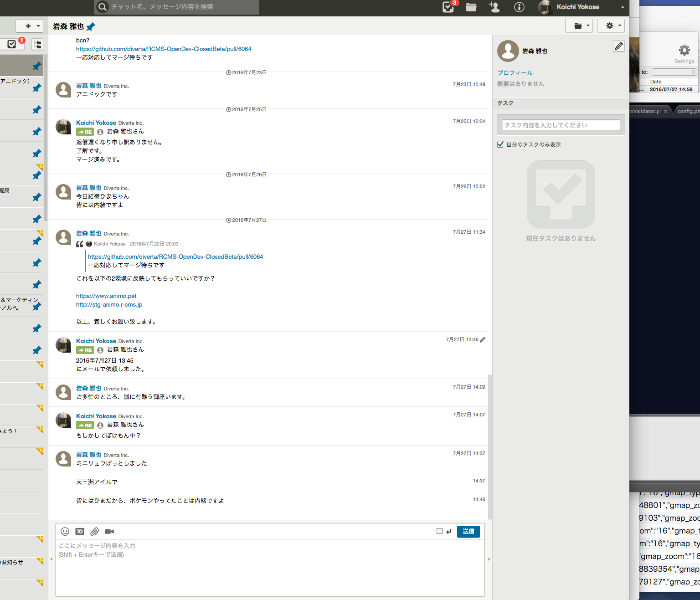
Task: Click pin icon on the マーケティング sidebar row
Action: [x=36, y=307]
